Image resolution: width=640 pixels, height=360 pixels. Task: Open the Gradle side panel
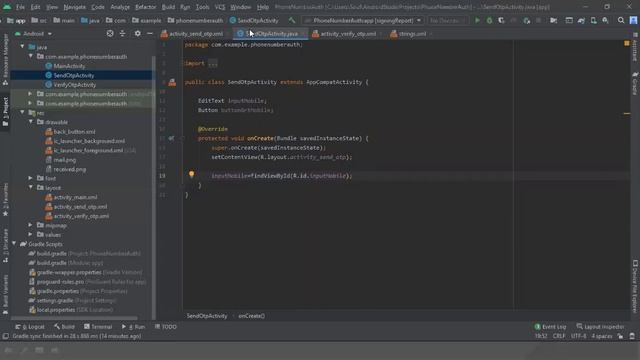point(635,83)
